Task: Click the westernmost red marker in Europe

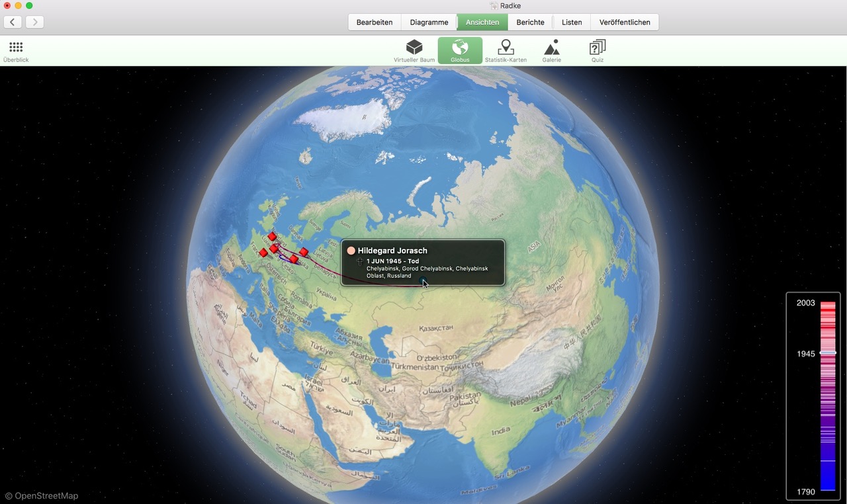Action: pos(263,253)
